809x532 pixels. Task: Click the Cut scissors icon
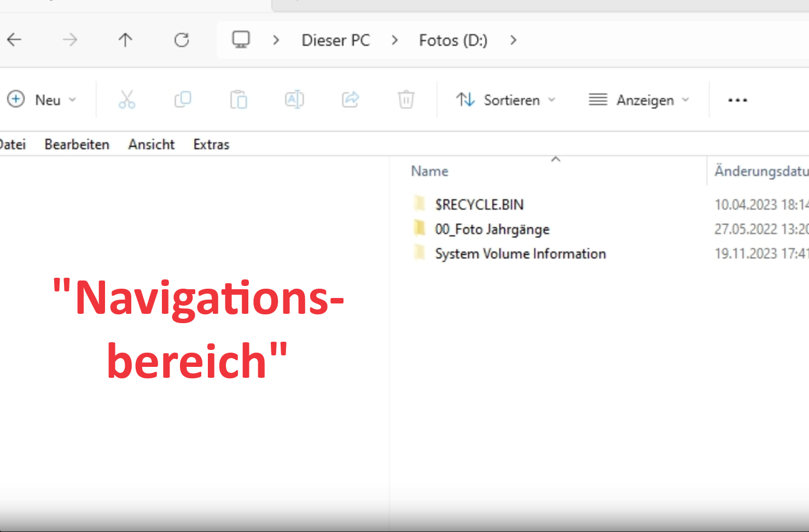[126, 100]
